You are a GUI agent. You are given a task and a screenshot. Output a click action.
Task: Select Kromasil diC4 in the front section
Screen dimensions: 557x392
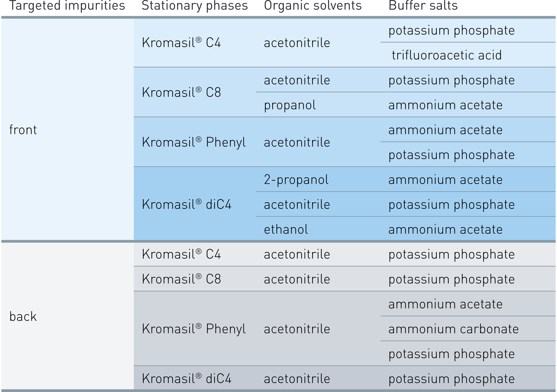[187, 204]
